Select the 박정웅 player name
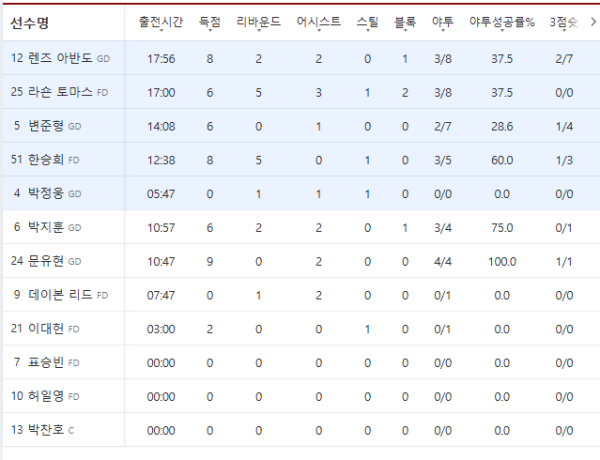600x460 pixels. 47,193
